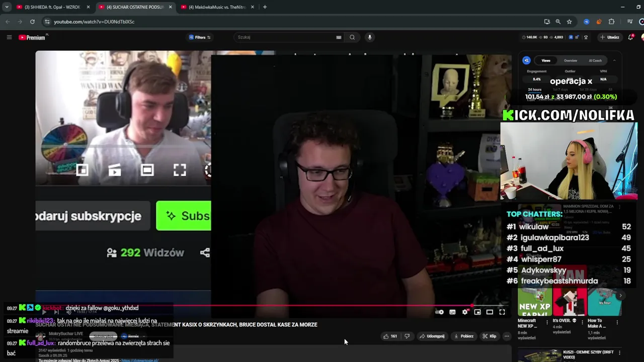The image size is (644, 362).
Task: Open vidIQ extension in Chrome toolbar
Action: point(586,22)
